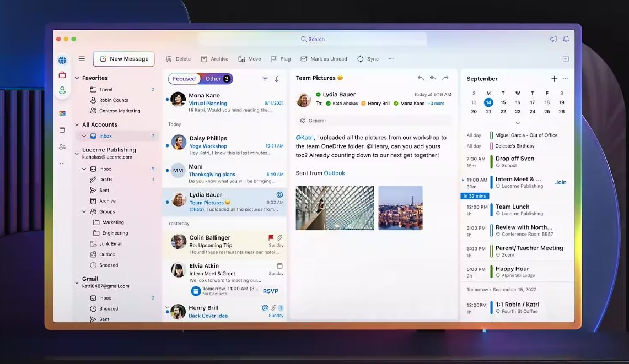
Task: Flag the selected message from toolbar
Action: coord(281,59)
